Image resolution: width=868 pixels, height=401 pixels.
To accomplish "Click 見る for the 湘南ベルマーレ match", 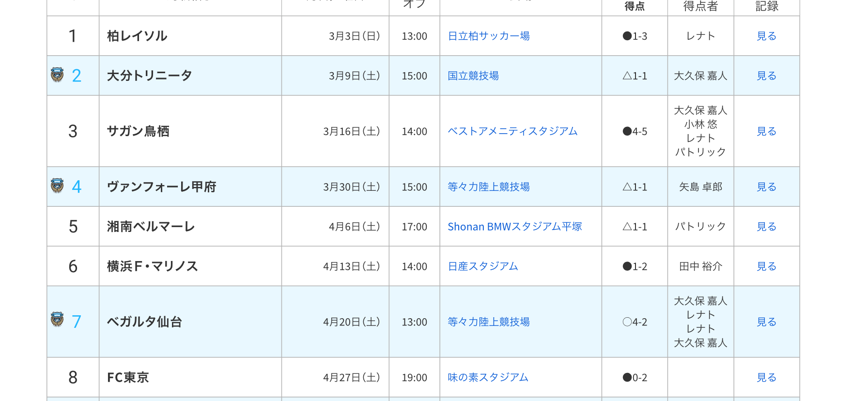I will click(x=766, y=227).
